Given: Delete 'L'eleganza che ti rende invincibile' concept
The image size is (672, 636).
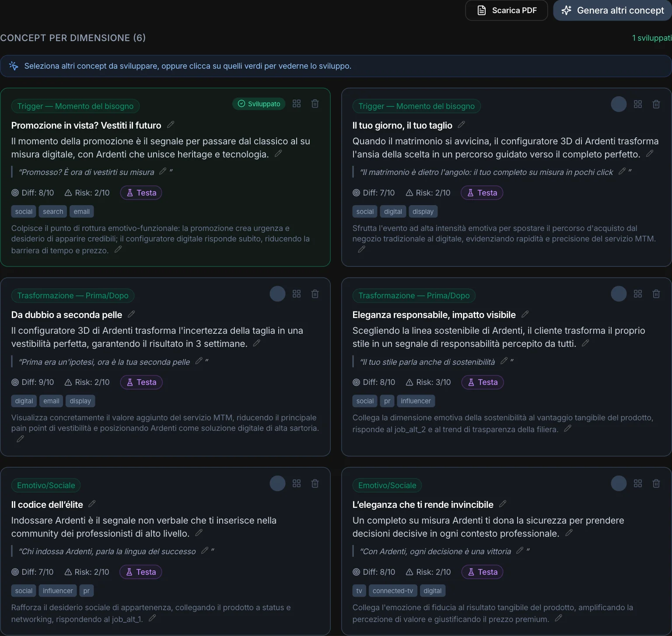Looking at the screenshot, I should click(656, 483).
